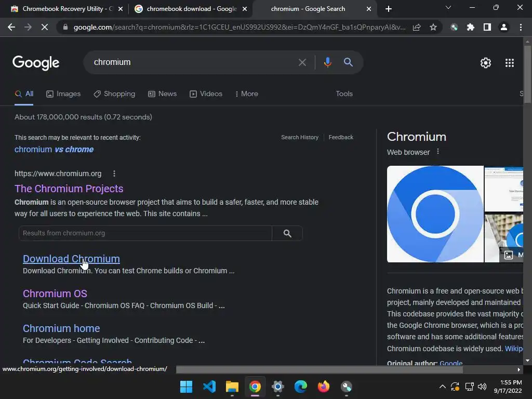Share this page from address bar
Viewport: 532px width, 399px height.
tap(417, 27)
